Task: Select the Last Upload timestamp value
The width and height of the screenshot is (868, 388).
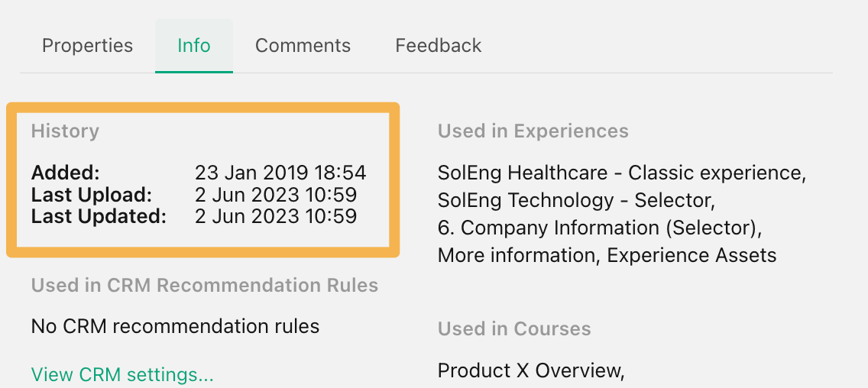Action: tap(276, 195)
